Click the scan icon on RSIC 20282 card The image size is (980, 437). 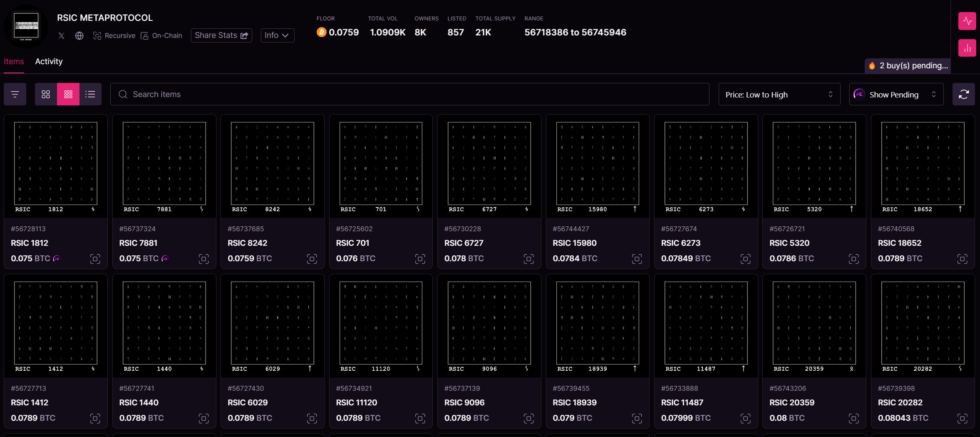pyautogui.click(x=962, y=419)
